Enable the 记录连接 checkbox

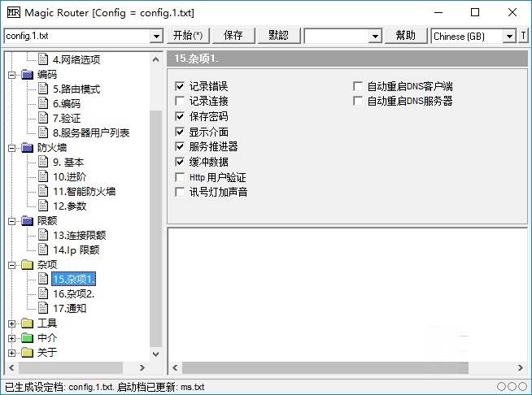click(180, 101)
